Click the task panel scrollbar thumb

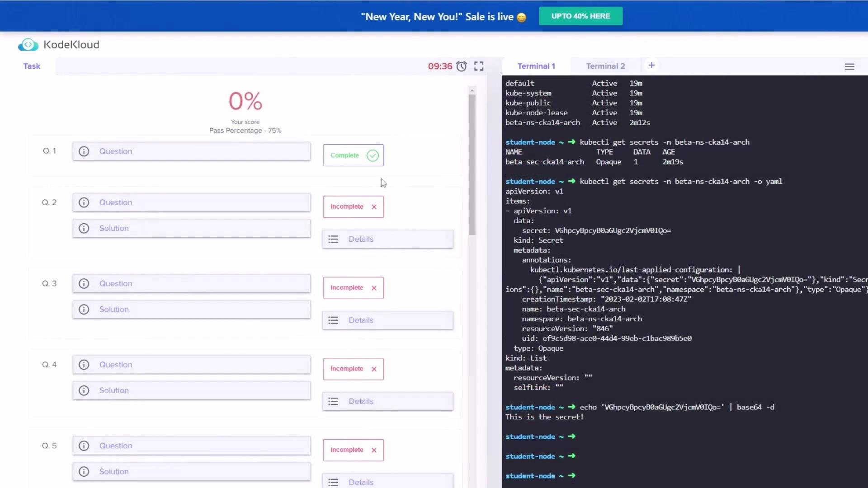tap(472, 165)
